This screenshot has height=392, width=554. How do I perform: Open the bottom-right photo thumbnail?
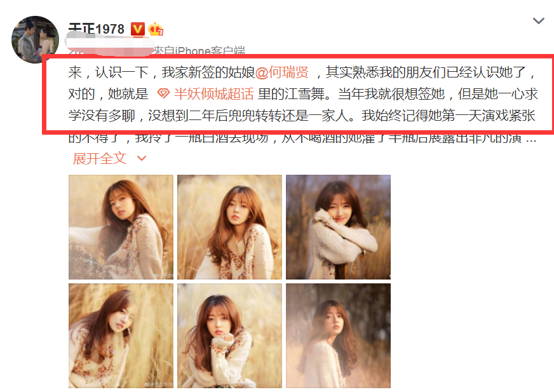tap(338, 336)
